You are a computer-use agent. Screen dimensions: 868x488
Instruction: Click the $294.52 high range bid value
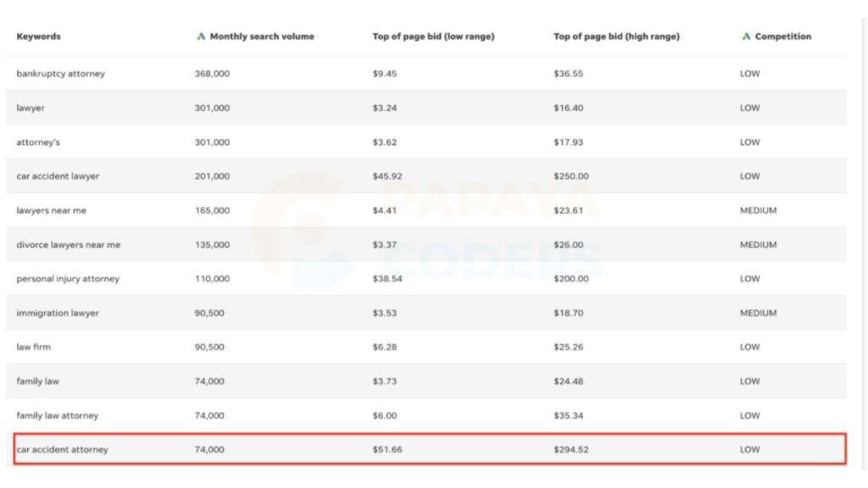(571, 450)
